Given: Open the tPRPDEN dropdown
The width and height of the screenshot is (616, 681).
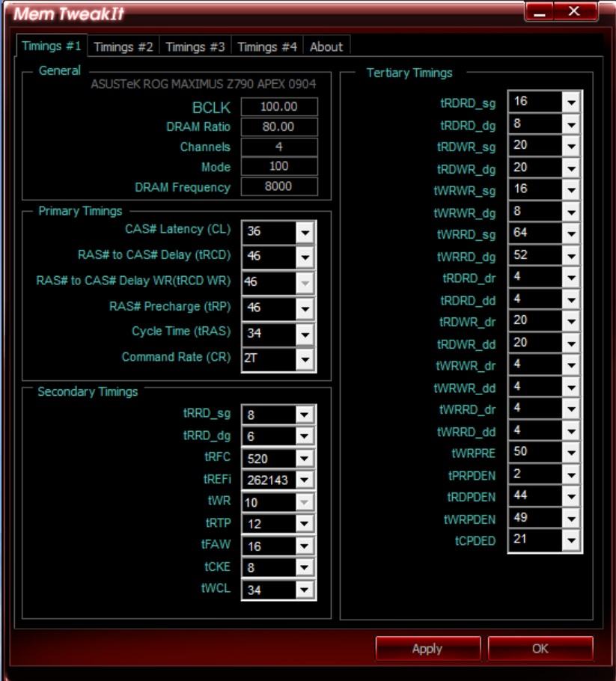Looking at the screenshot, I should pyautogui.click(x=571, y=475).
